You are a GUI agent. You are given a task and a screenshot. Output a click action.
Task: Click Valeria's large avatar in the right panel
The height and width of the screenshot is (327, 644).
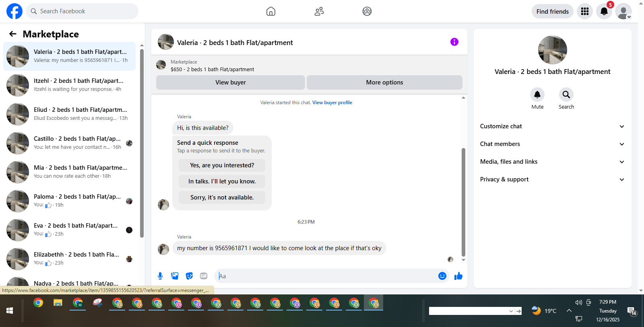click(x=552, y=50)
